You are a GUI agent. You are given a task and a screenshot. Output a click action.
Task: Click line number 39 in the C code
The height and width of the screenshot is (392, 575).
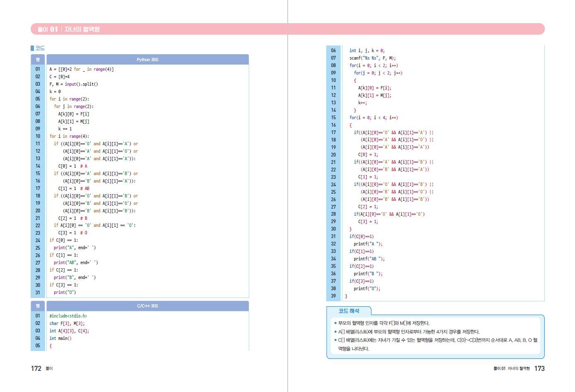(333, 296)
